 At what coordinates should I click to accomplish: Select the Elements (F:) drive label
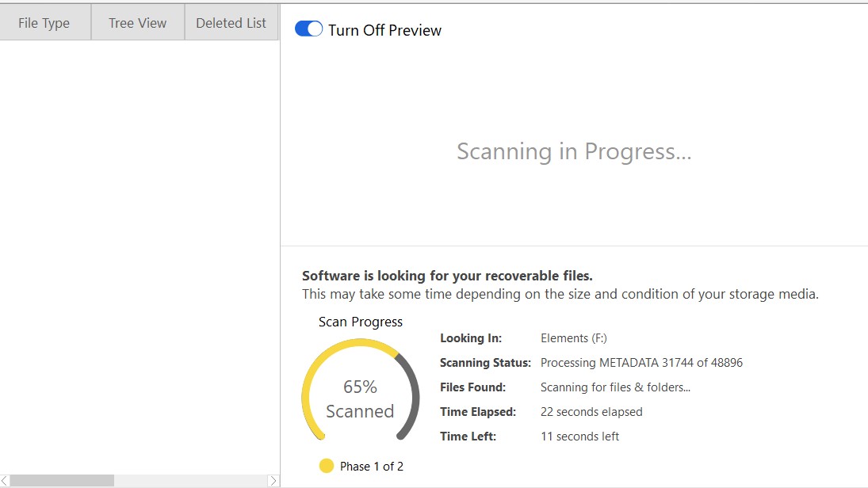pos(574,337)
